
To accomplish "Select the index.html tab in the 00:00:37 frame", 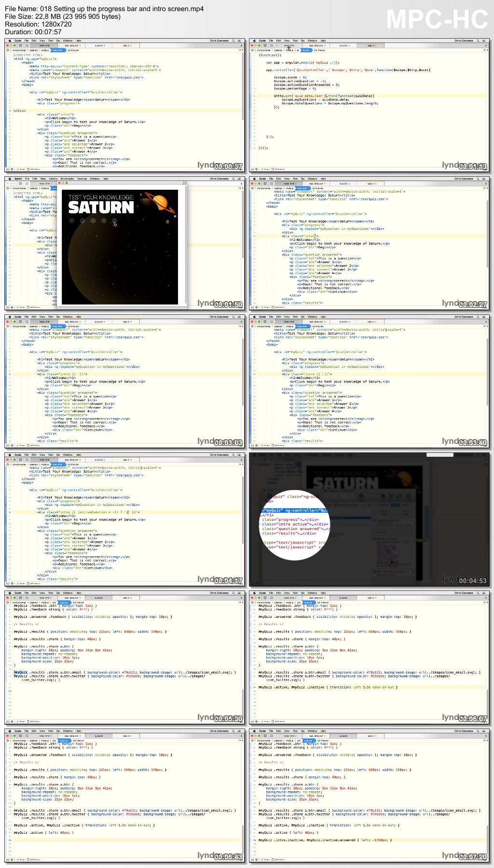I will [x=44, y=45].
